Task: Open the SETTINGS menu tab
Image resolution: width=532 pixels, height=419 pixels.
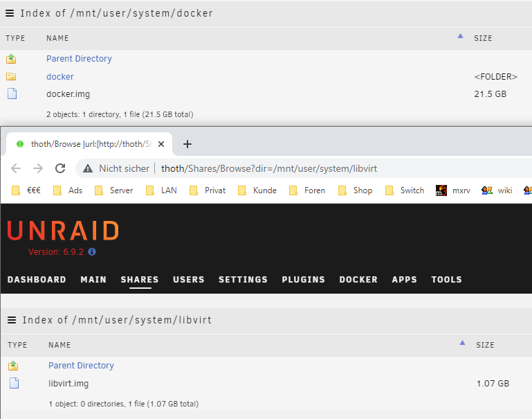Action: click(x=243, y=279)
